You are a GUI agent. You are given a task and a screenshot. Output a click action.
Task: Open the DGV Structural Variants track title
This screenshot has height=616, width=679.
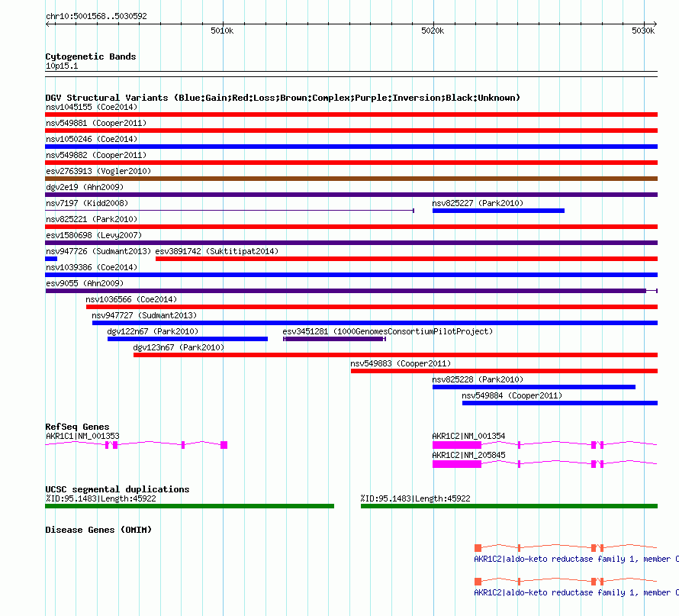pyautogui.click(x=282, y=98)
